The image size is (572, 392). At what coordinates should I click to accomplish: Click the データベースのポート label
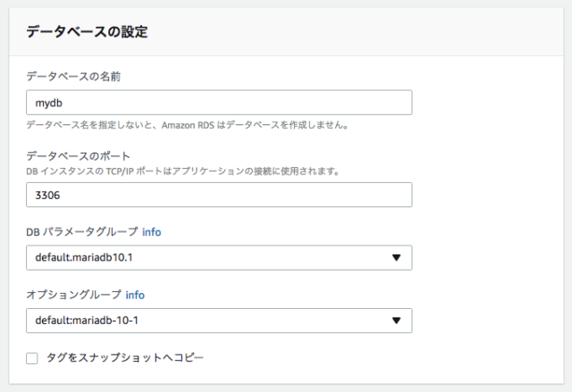coord(78,156)
